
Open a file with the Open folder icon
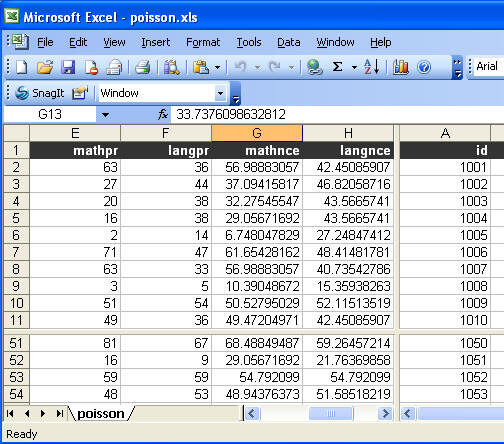coord(45,67)
